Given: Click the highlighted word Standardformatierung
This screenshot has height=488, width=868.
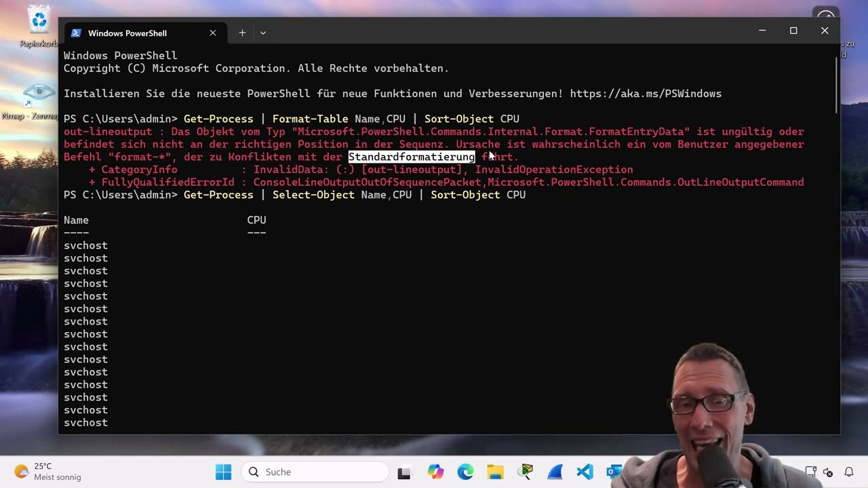Looking at the screenshot, I should [x=412, y=157].
